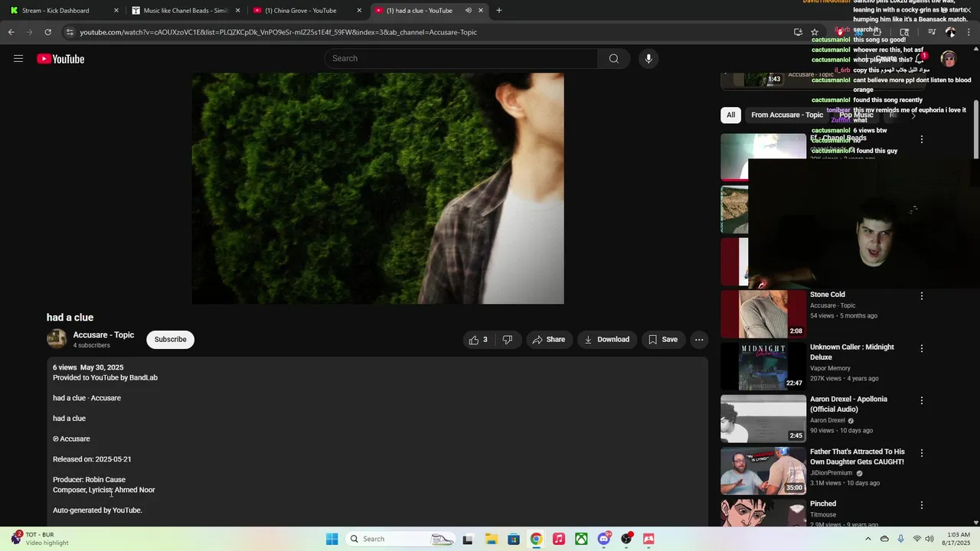The height and width of the screenshot is (551, 980).
Task: Click the taskbar Search box
Action: click(401, 539)
